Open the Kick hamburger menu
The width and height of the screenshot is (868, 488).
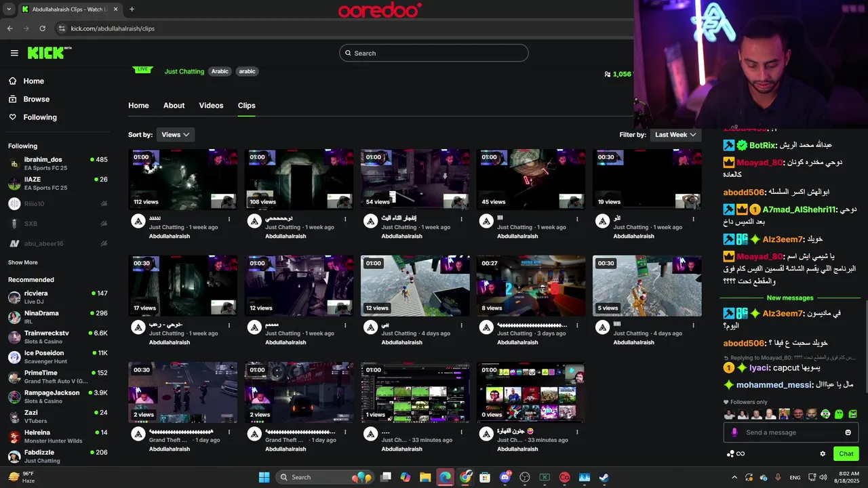(14, 53)
